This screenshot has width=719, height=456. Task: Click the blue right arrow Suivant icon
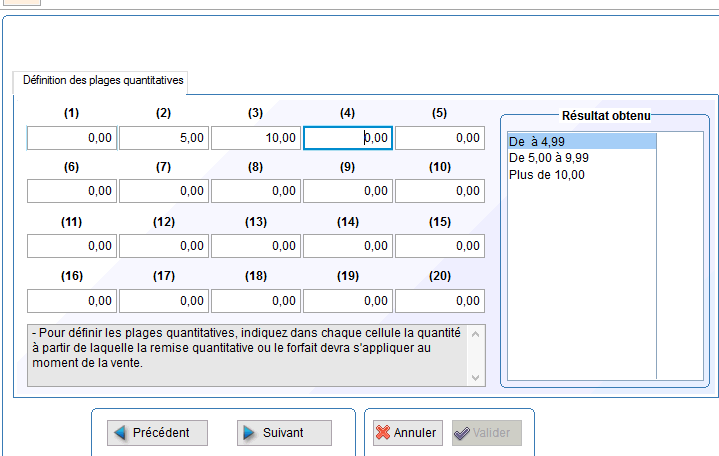click(x=249, y=433)
